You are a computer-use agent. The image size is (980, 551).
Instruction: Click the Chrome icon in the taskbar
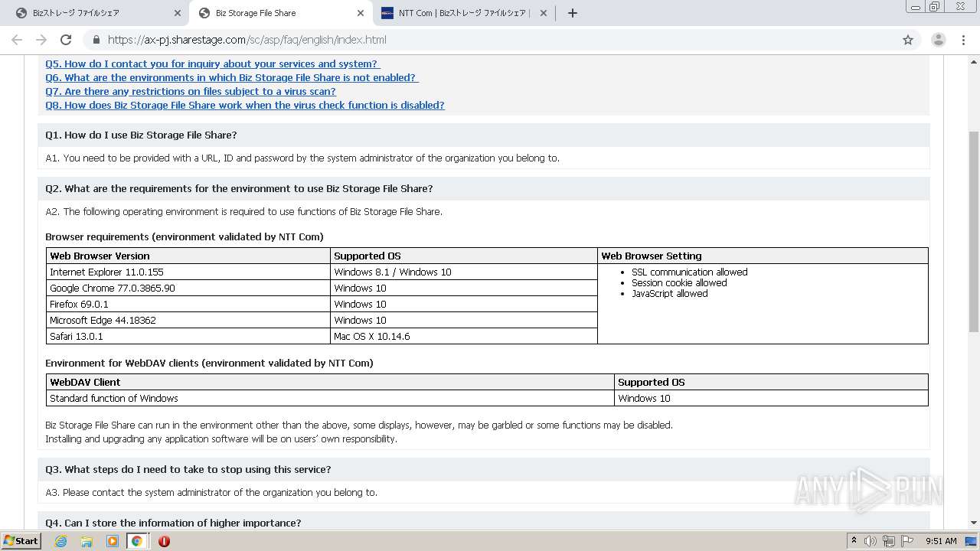click(136, 541)
